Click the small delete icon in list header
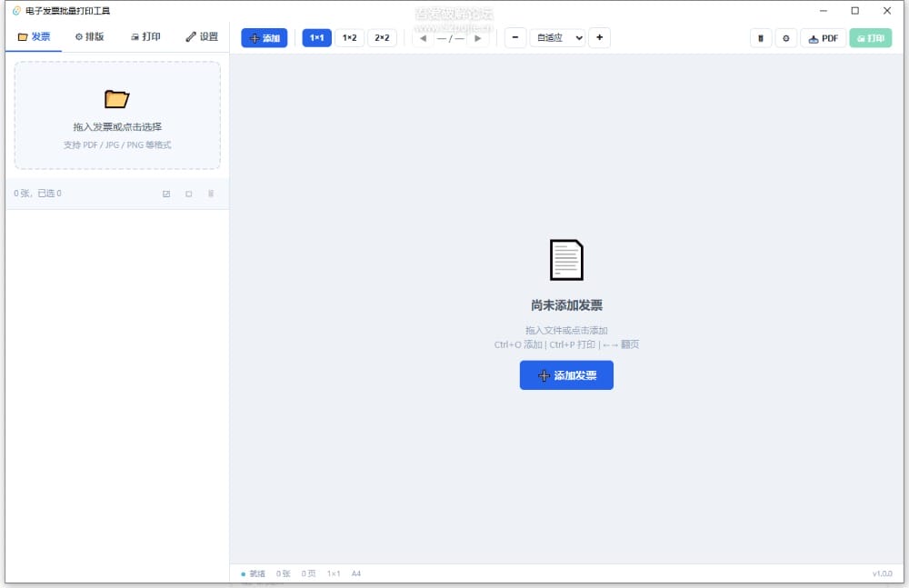909x588 pixels. (211, 194)
